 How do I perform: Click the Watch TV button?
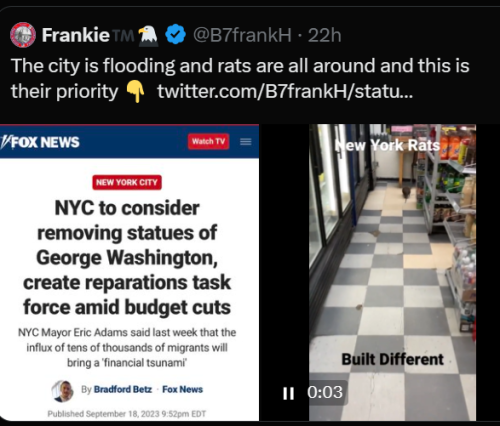[208, 141]
